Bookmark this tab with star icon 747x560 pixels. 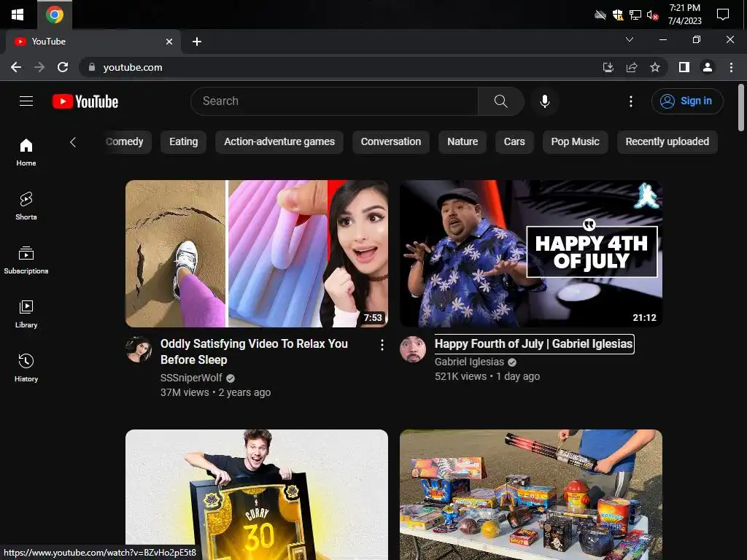(655, 67)
